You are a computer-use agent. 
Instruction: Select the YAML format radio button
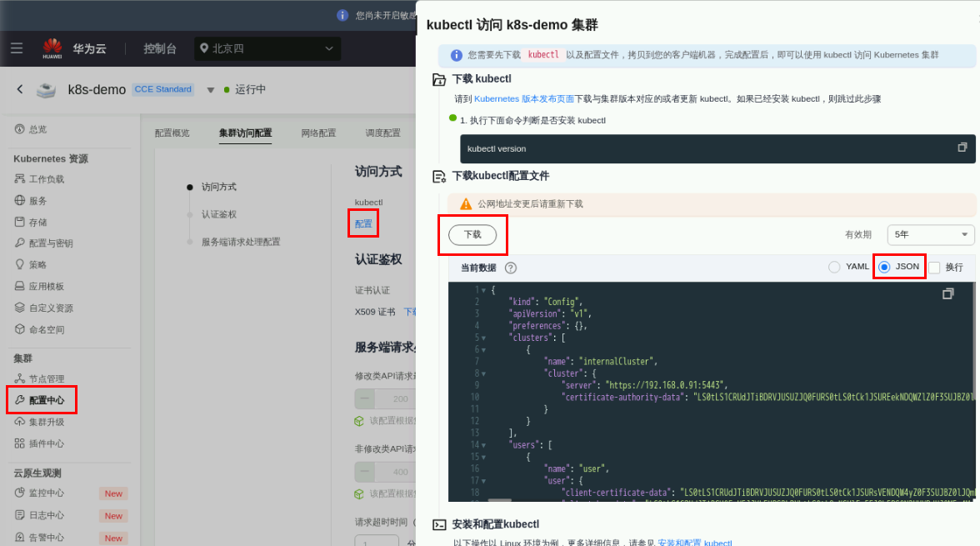pyautogui.click(x=833, y=267)
